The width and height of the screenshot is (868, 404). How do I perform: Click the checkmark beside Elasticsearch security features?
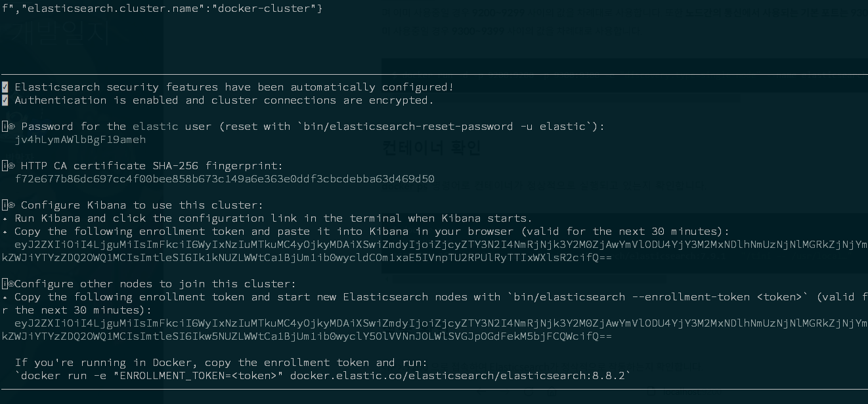[5, 87]
